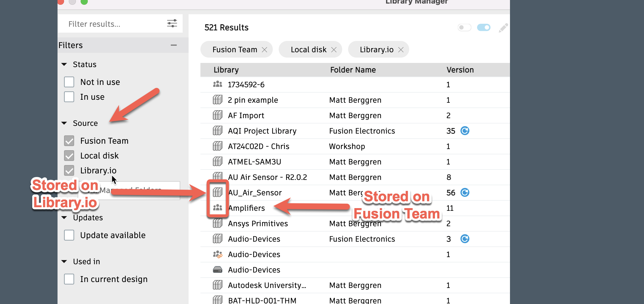Turn on the left toggle above the results list
This screenshot has height=304, width=644.
click(x=464, y=27)
